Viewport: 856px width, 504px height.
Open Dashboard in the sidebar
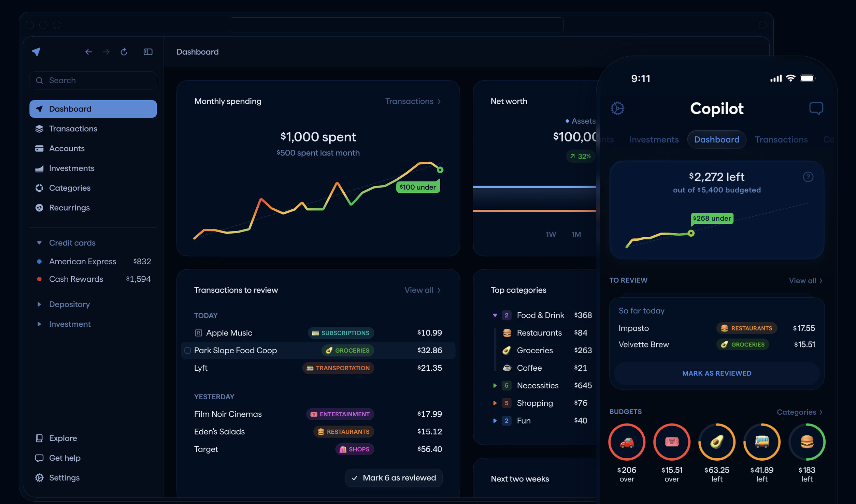click(93, 109)
